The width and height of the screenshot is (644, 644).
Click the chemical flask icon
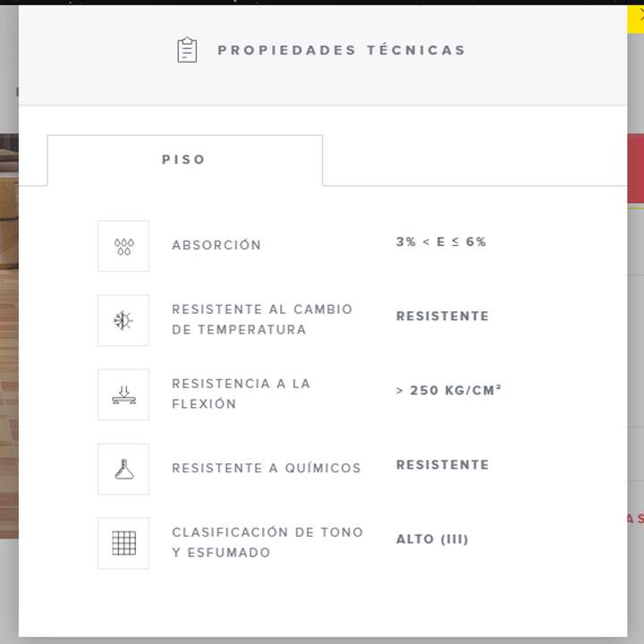click(x=123, y=469)
